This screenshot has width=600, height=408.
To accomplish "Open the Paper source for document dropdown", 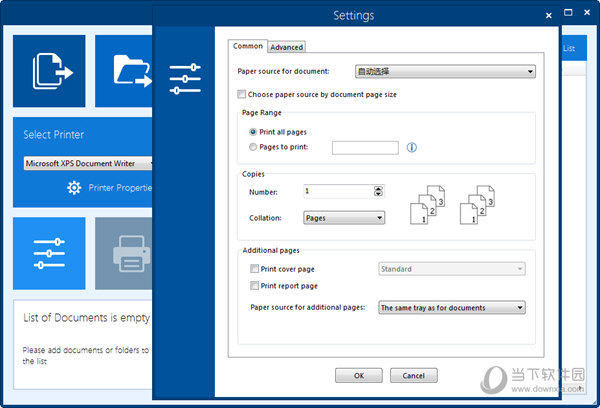I will [445, 72].
